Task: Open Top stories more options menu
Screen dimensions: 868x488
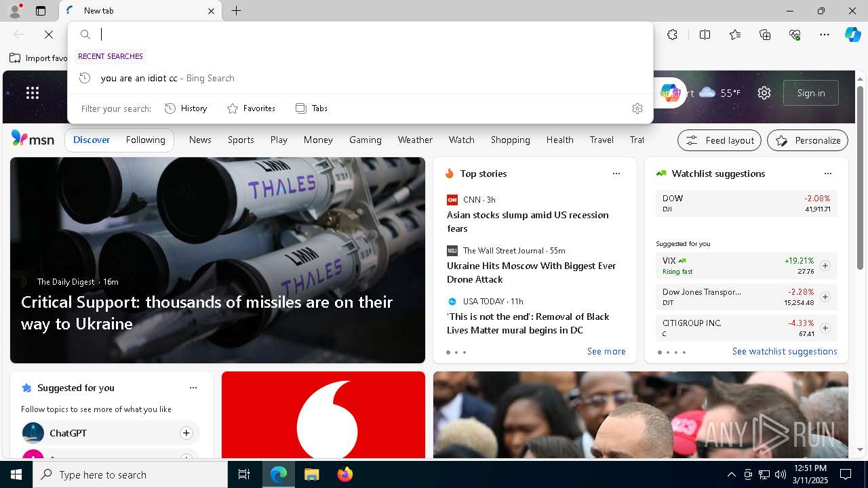Action: (x=616, y=174)
